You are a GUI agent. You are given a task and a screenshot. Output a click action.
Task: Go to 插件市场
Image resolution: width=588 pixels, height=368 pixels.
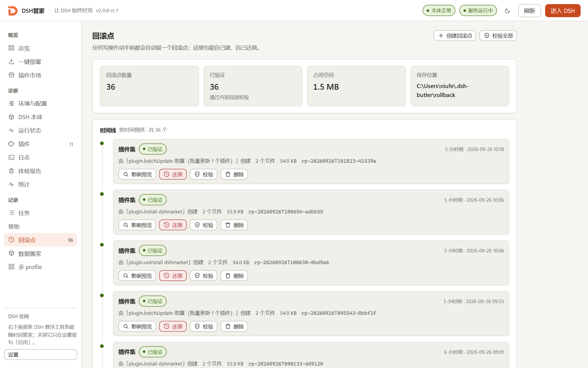click(x=41, y=75)
